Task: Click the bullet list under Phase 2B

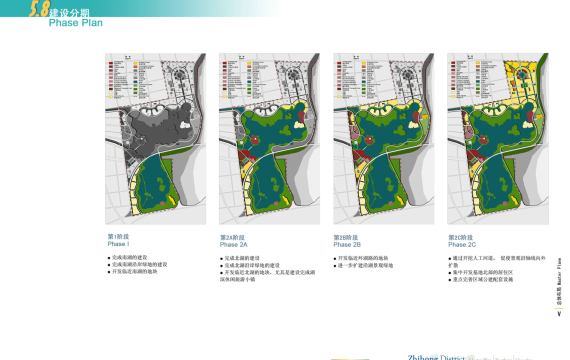Action: 363,262
